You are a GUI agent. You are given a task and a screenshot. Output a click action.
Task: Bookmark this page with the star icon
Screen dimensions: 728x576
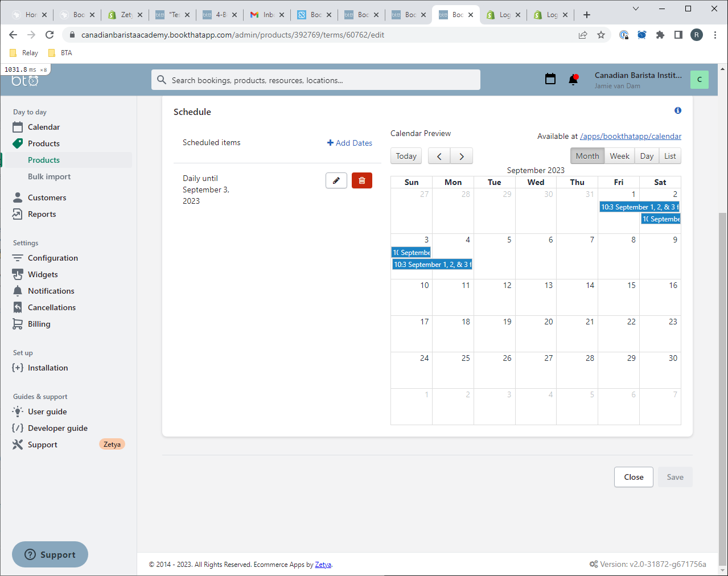[601, 35]
